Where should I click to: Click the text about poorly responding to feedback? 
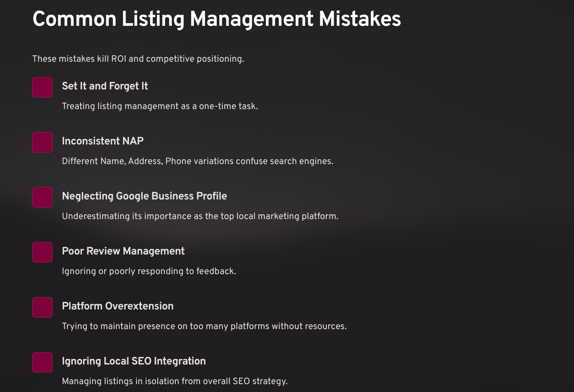(x=149, y=272)
